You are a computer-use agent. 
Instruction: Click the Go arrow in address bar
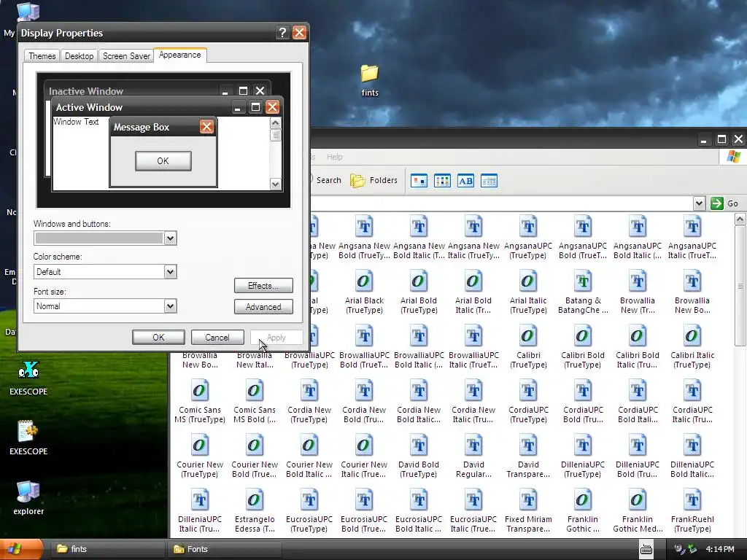716,203
